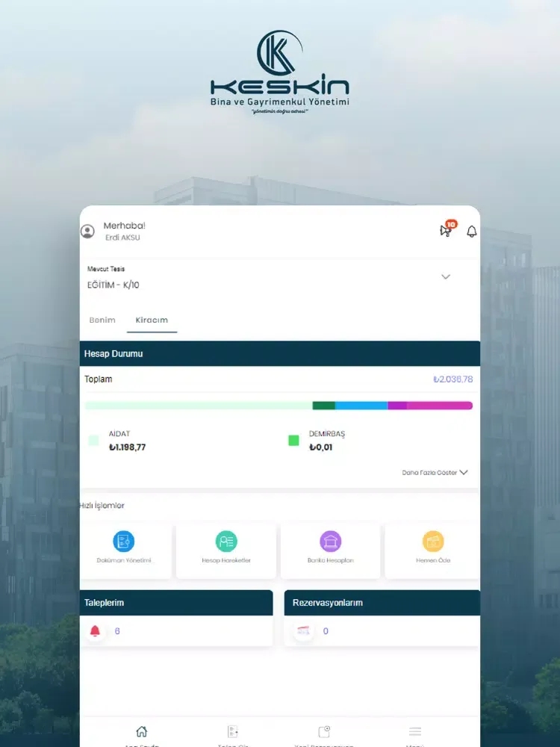560x747 pixels.
Task: Open the notifications bell icon
Action: click(471, 232)
